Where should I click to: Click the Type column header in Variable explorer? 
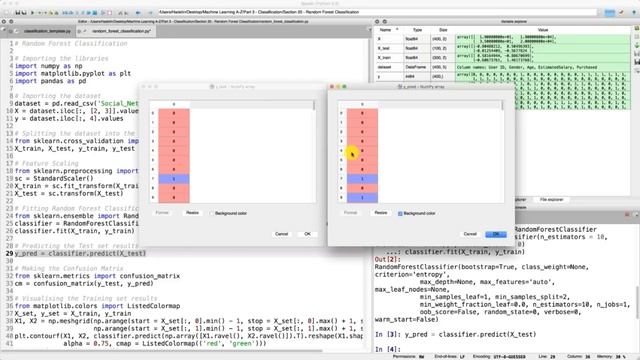coord(417,30)
